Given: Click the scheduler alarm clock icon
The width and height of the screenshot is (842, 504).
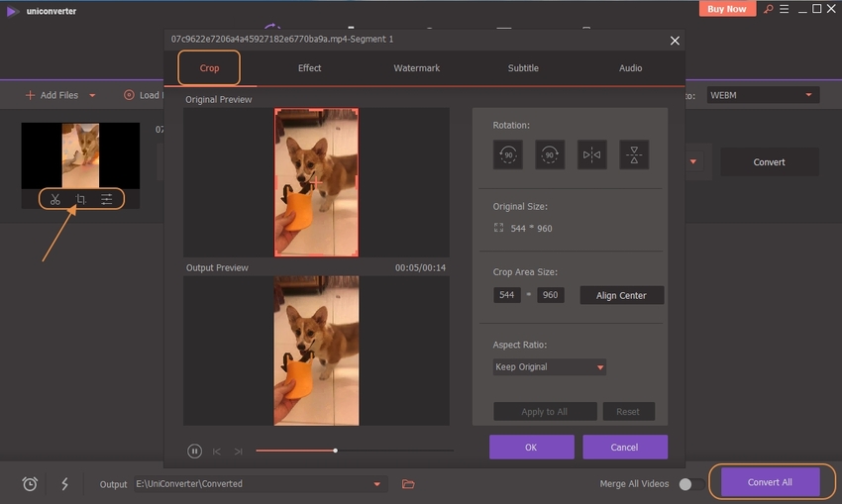Looking at the screenshot, I should tap(30, 484).
